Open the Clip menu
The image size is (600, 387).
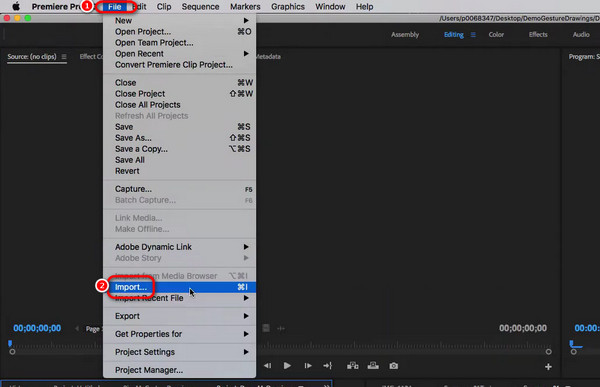(x=164, y=7)
